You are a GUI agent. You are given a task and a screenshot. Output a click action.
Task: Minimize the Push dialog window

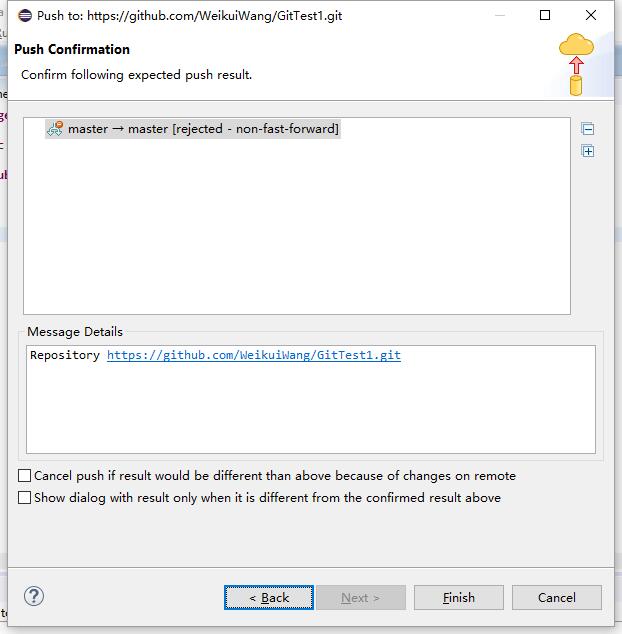pos(499,15)
